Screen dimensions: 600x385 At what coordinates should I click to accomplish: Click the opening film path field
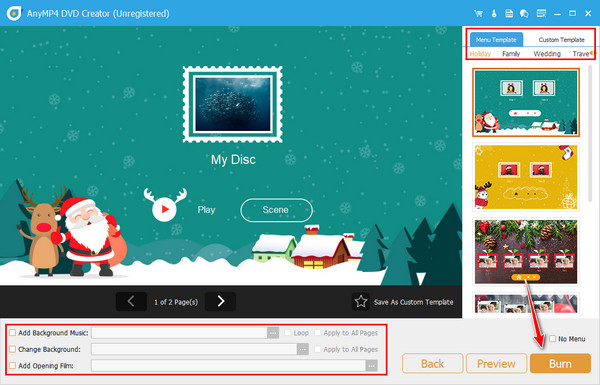tap(228, 366)
